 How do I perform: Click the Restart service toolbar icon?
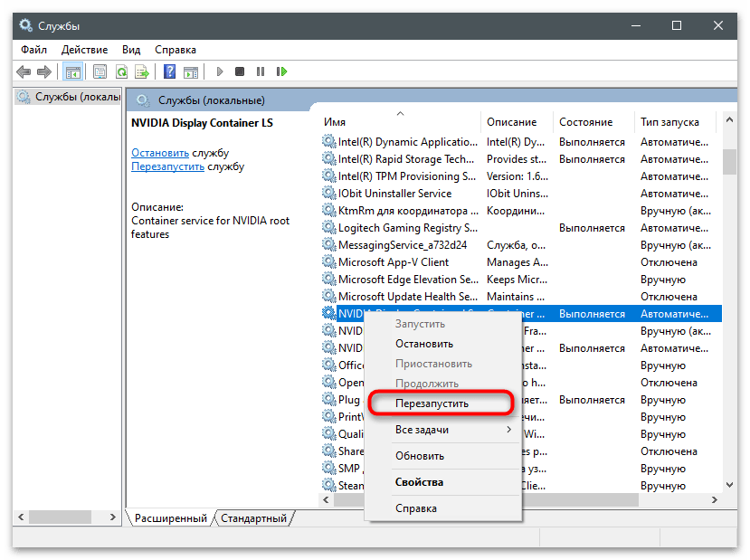[282, 71]
